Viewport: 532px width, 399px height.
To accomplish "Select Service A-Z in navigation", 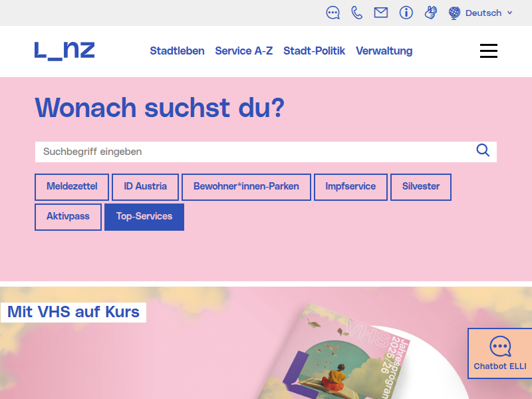I will tap(243, 51).
